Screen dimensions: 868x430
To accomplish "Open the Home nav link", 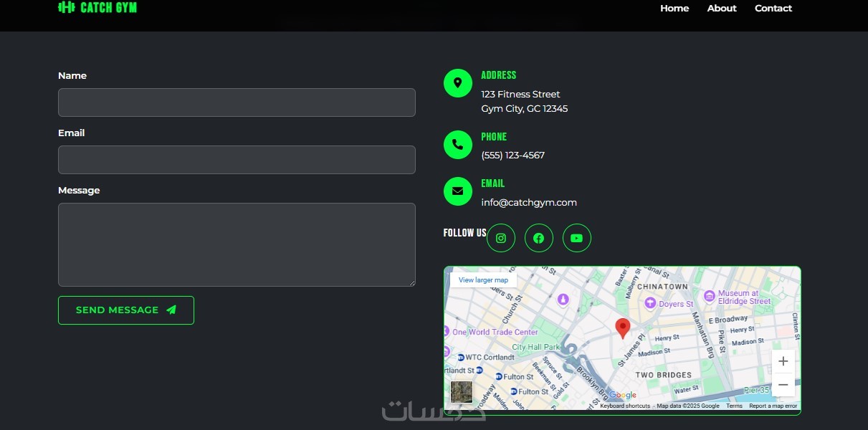I will point(674,9).
